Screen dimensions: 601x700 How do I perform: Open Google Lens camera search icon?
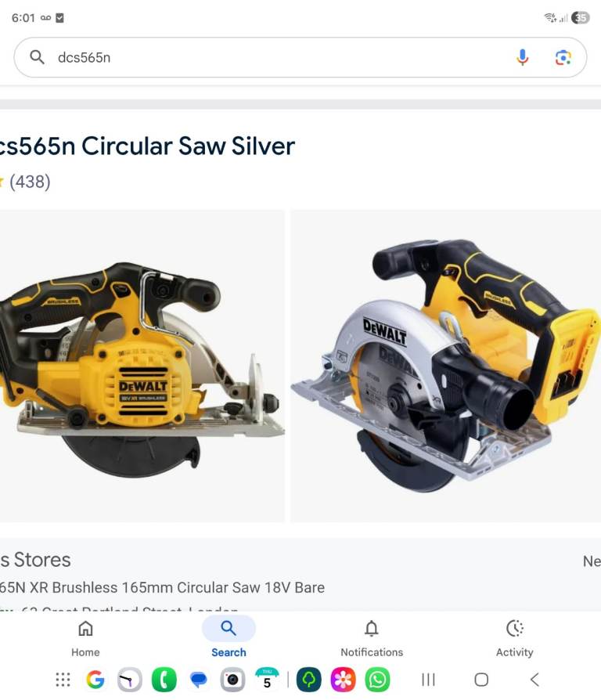pos(563,58)
